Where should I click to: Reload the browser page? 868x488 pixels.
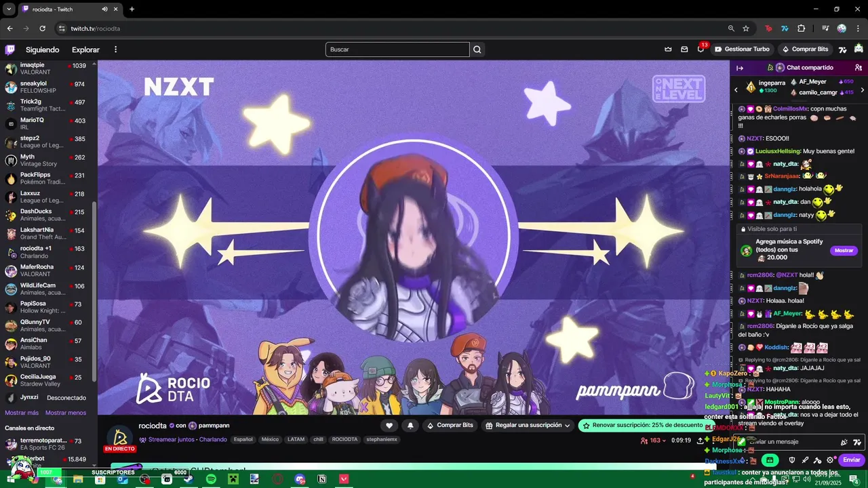(x=42, y=28)
